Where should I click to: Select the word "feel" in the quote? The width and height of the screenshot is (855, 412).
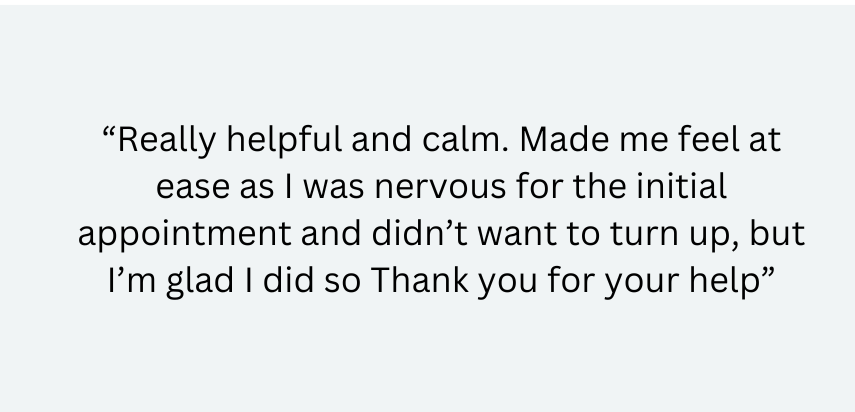(696, 141)
